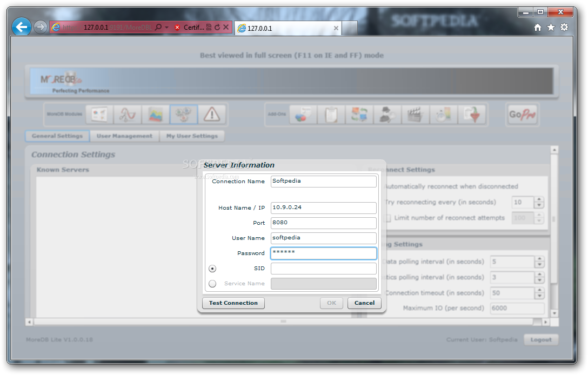588x375 pixels.
Task: Open the area chart module icon
Action: pos(156,115)
